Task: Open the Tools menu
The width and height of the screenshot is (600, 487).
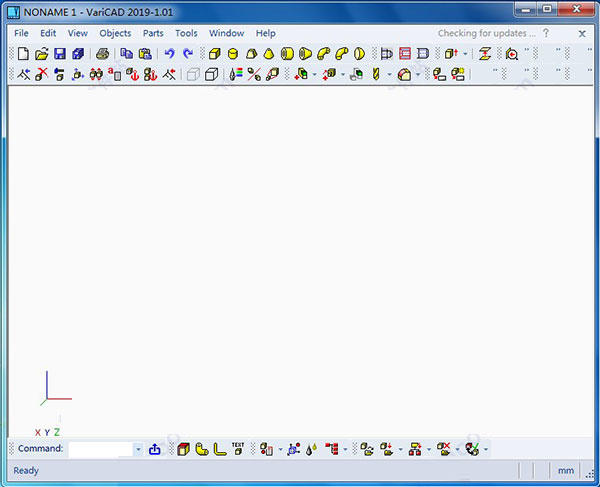Action: coord(186,33)
